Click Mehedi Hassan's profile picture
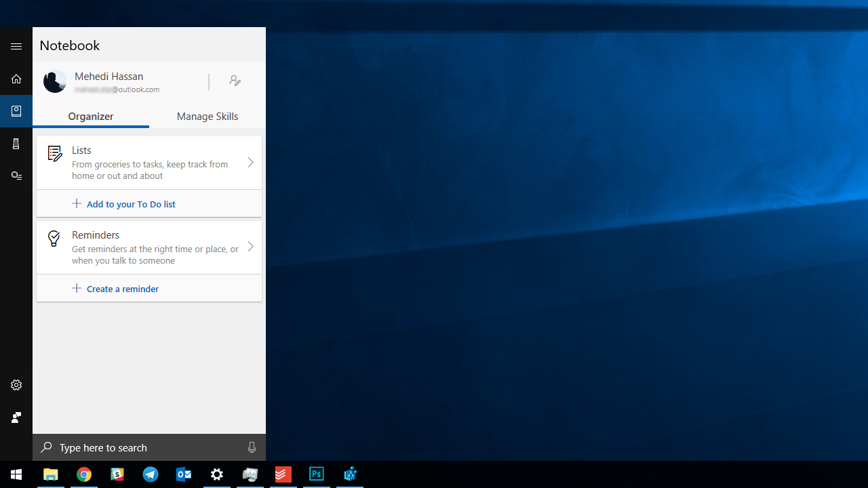868x488 pixels. [55, 81]
